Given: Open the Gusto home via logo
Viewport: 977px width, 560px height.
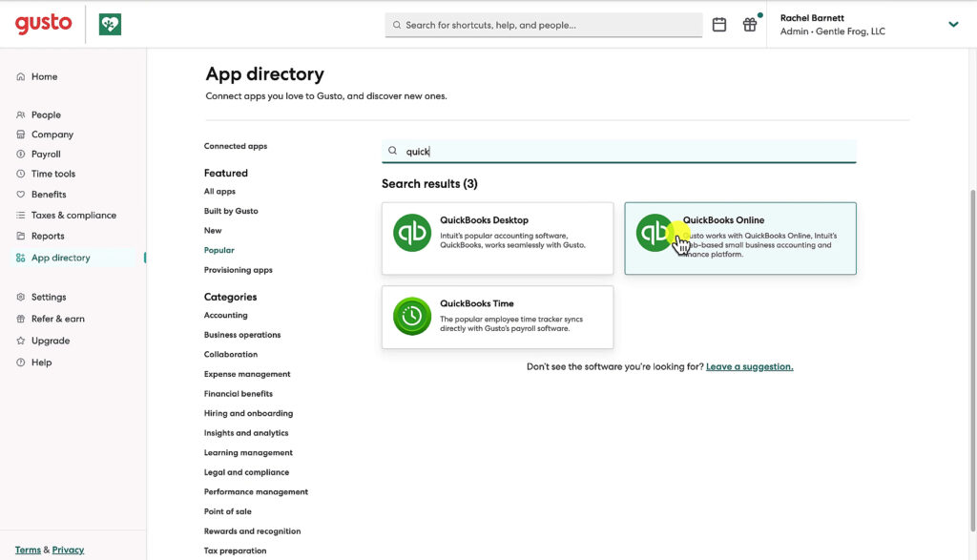Looking at the screenshot, I should click(x=42, y=24).
